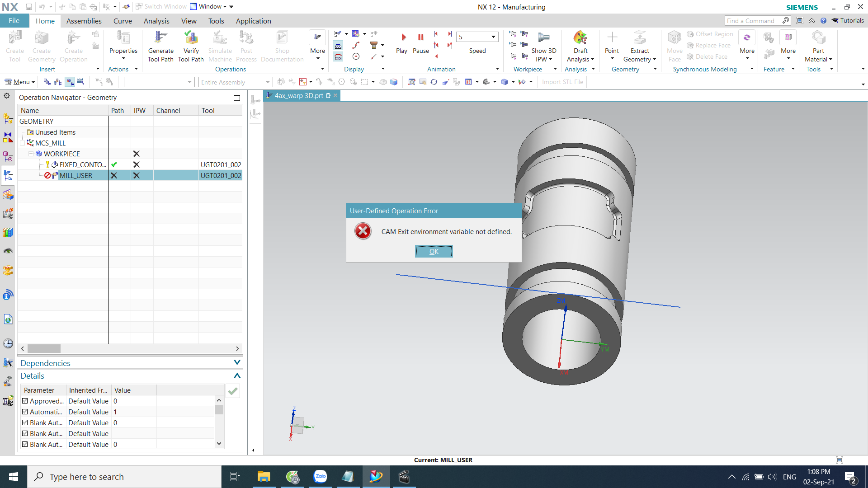This screenshot has height=488, width=868.
Task: Toggle the Approved parameter checkbox
Action: click(x=25, y=401)
